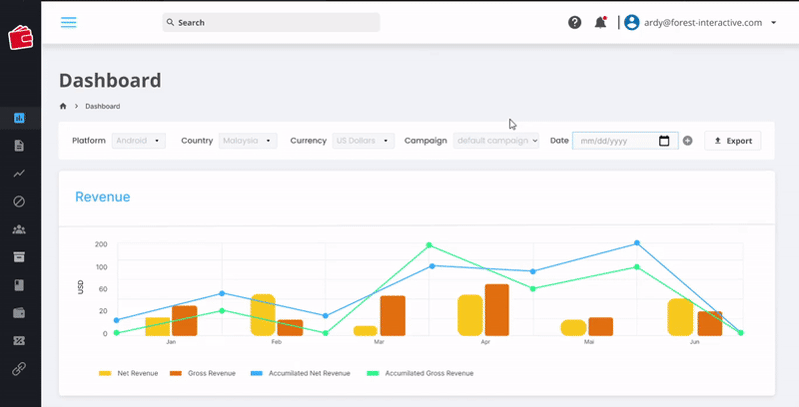Click the user avatar icon

coord(632,22)
